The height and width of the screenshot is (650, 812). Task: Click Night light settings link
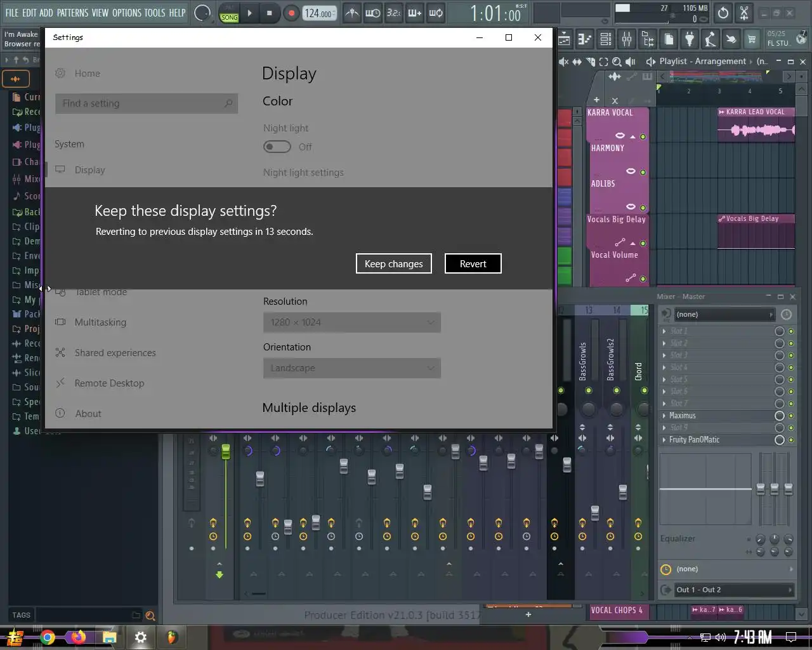click(x=303, y=172)
